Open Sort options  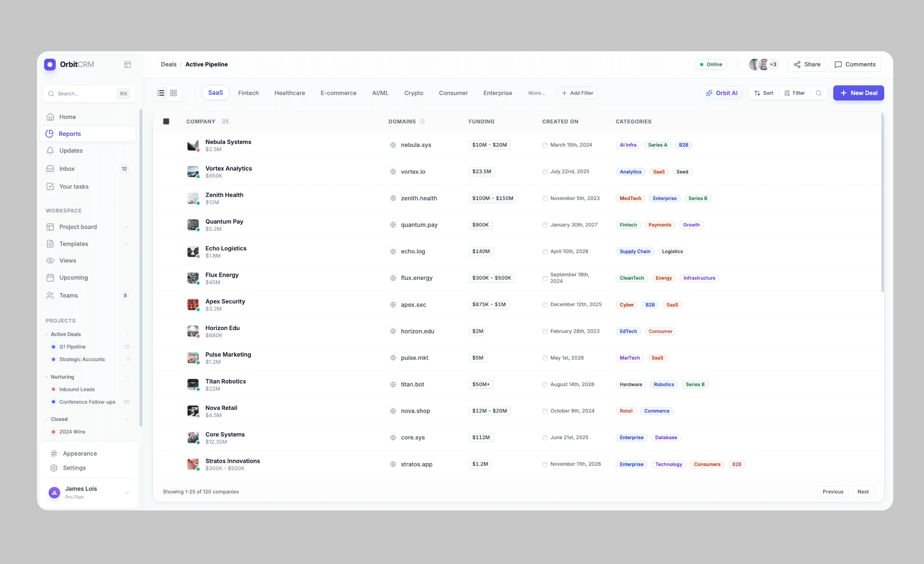click(764, 93)
